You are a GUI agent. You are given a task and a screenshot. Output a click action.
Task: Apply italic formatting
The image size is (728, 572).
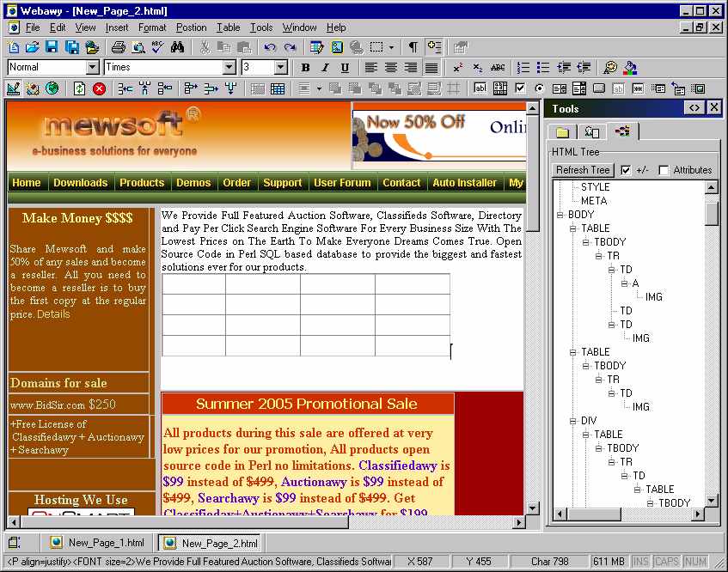325,68
